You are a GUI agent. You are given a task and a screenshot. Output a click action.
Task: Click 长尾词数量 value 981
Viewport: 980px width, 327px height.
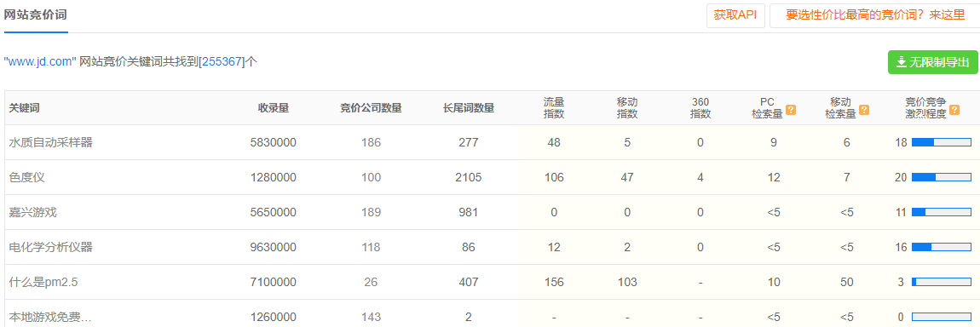coord(468,212)
